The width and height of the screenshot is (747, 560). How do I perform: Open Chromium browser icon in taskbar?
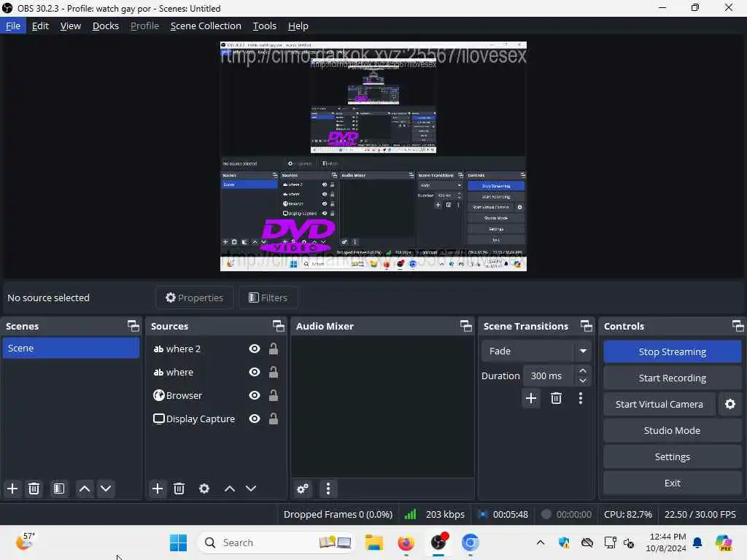click(x=471, y=542)
